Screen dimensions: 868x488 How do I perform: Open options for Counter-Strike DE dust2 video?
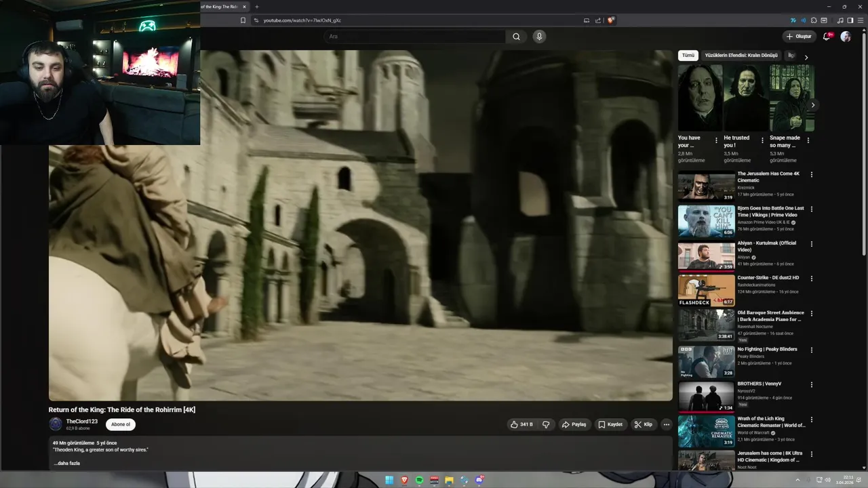(811, 279)
